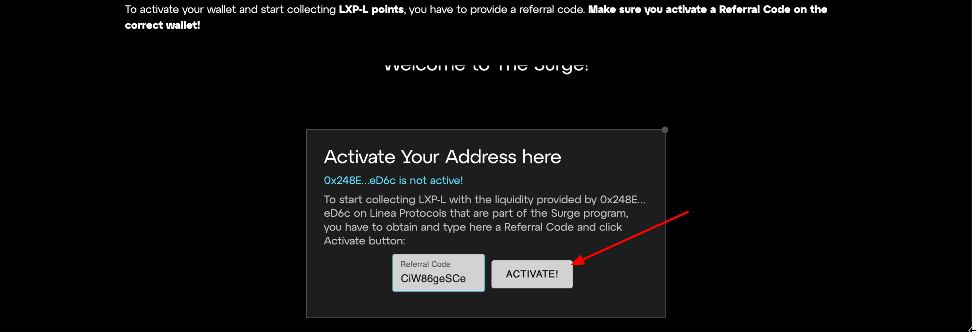Focus the Referral Code input field
This screenshot has height=332, width=980.
pyautogui.click(x=438, y=273)
